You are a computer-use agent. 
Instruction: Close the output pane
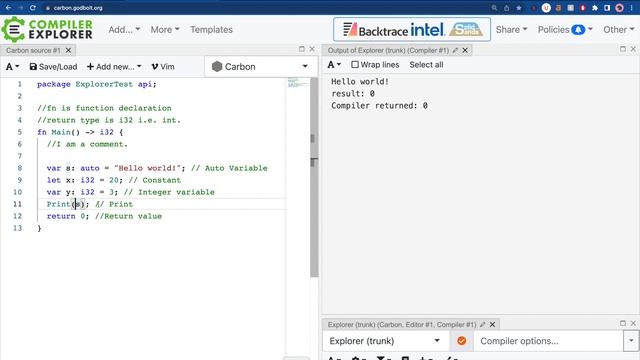[x=633, y=49]
